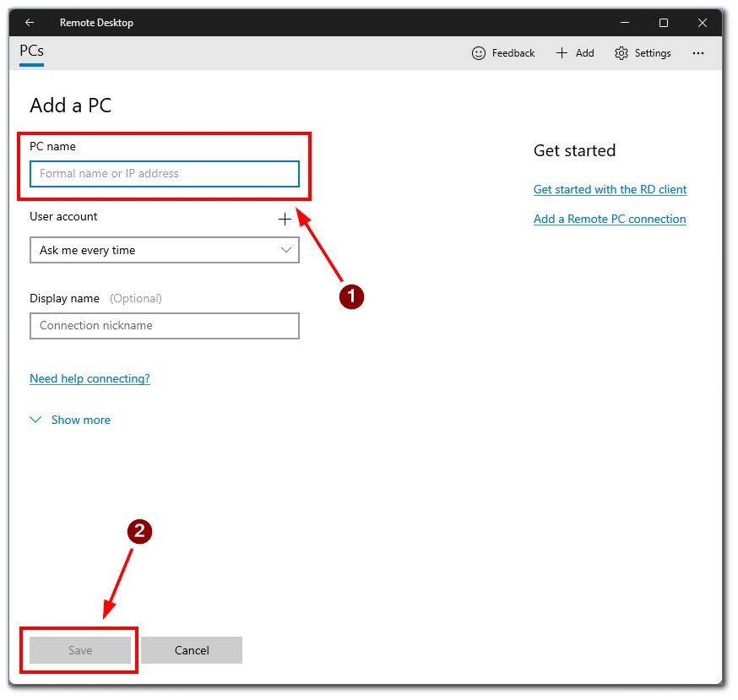Add a user account with plus icon
The height and width of the screenshot is (700, 738).
click(285, 220)
